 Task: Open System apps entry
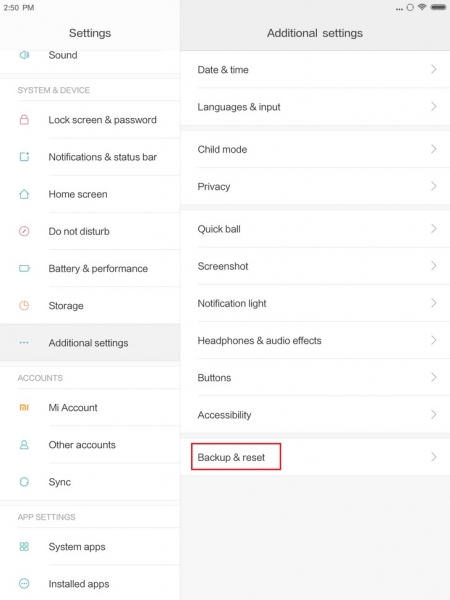click(90, 546)
